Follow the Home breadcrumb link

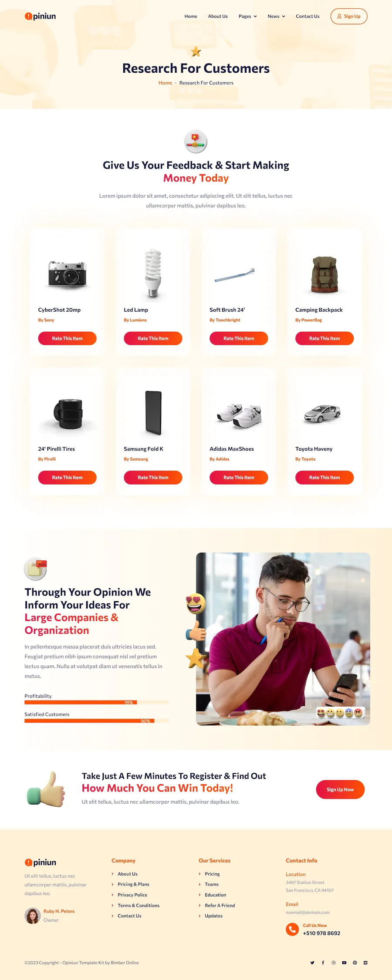point(165,83)
